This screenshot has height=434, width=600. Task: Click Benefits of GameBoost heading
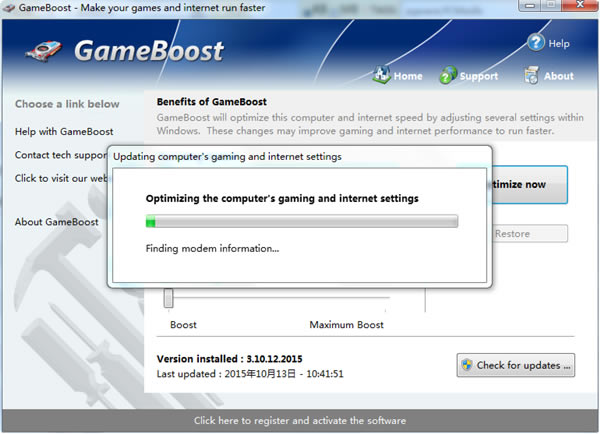(x=212, y=102)
